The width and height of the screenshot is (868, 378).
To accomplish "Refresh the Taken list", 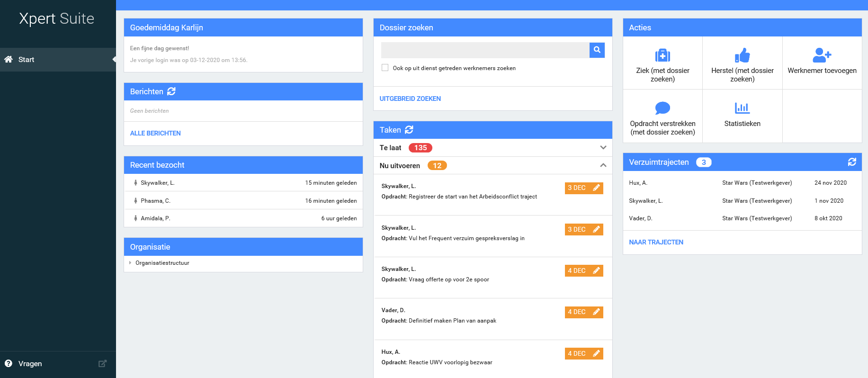I will (409, 130).
